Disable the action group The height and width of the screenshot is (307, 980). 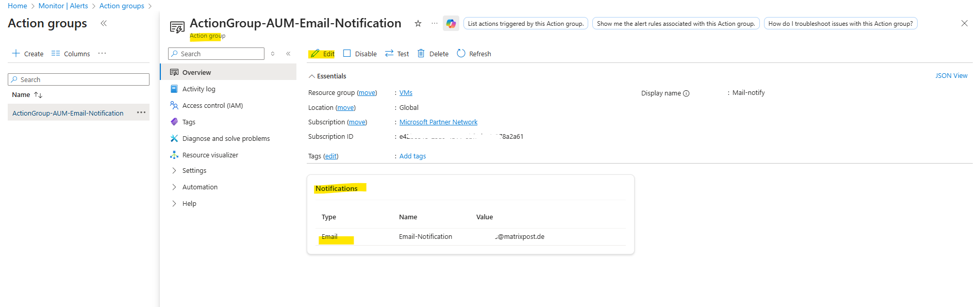tap(360, 54)
